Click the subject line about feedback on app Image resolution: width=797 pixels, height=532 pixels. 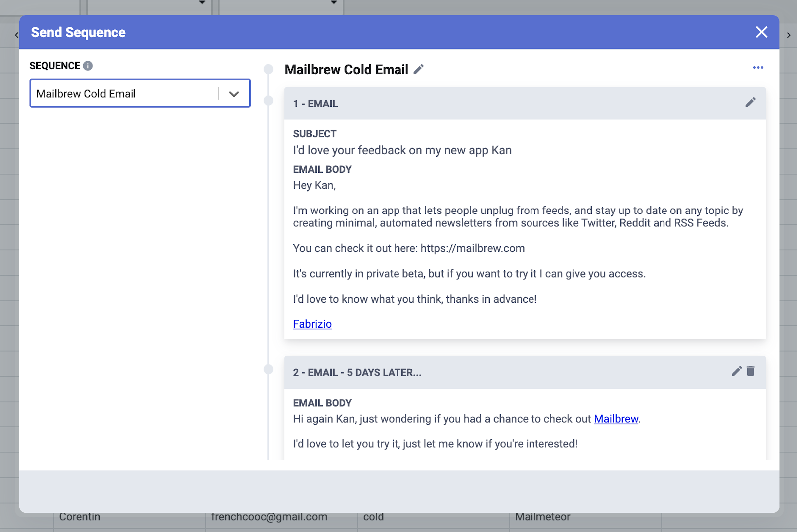(x=402, y=150)
